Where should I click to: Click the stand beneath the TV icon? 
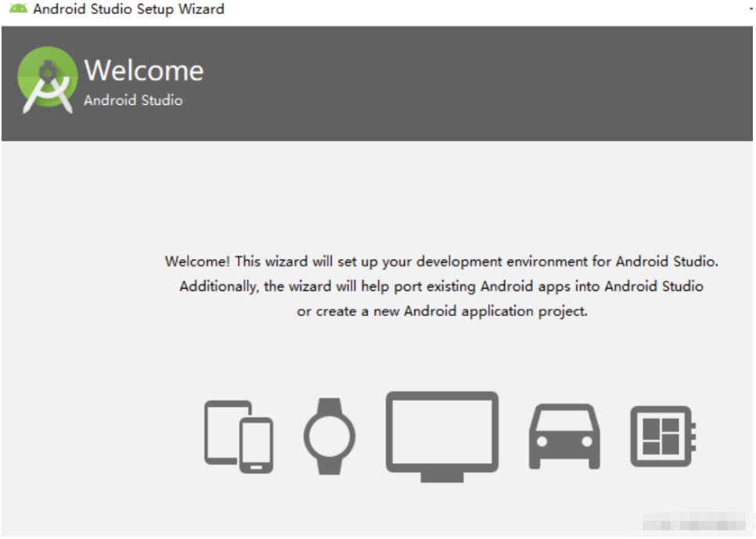[x=442, y=476]
